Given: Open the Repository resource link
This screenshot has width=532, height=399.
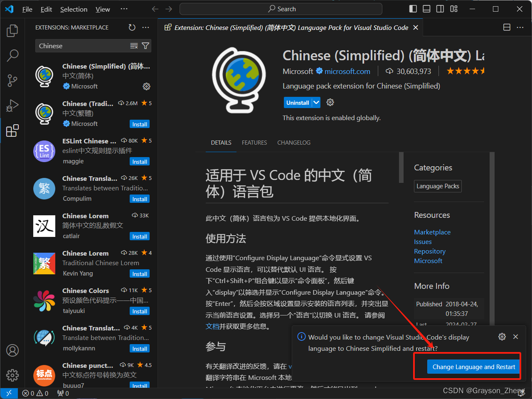Looking at the screenshot, I should (x=430, y=251).
